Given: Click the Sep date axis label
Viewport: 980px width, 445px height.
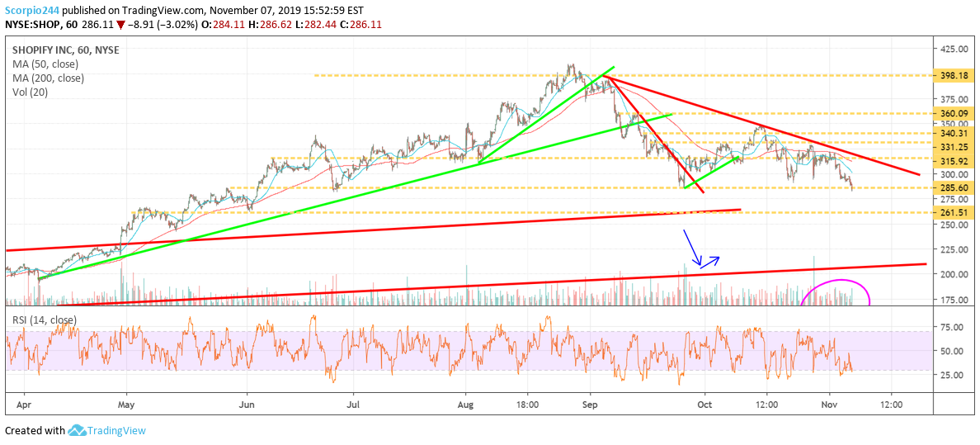Looking at the screenshot, I should point(590,405).
